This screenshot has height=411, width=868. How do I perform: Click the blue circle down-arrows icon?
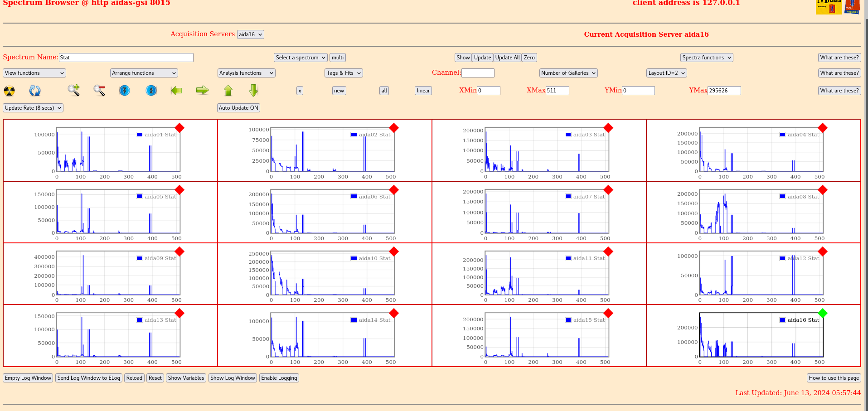point(125,91)
